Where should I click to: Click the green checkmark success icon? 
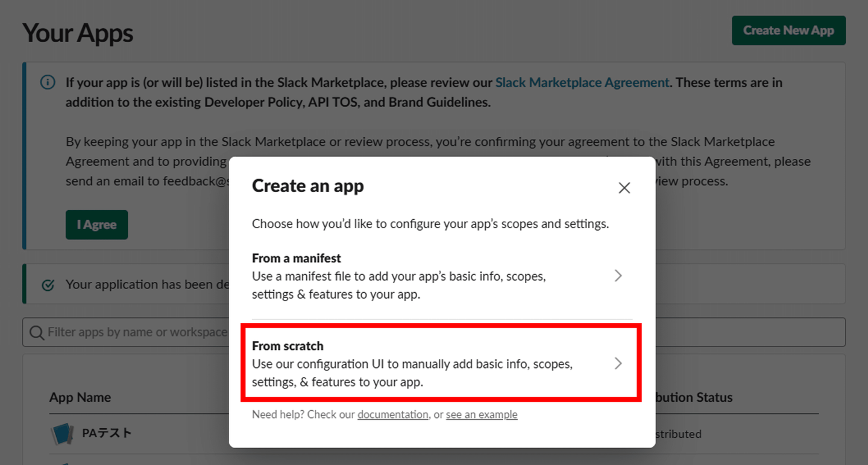click(48, 285)
